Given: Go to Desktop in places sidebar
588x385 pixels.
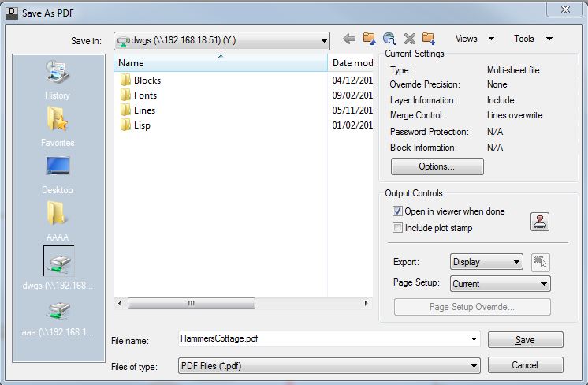Looking at the screenshot, I should tap(58, 175).
